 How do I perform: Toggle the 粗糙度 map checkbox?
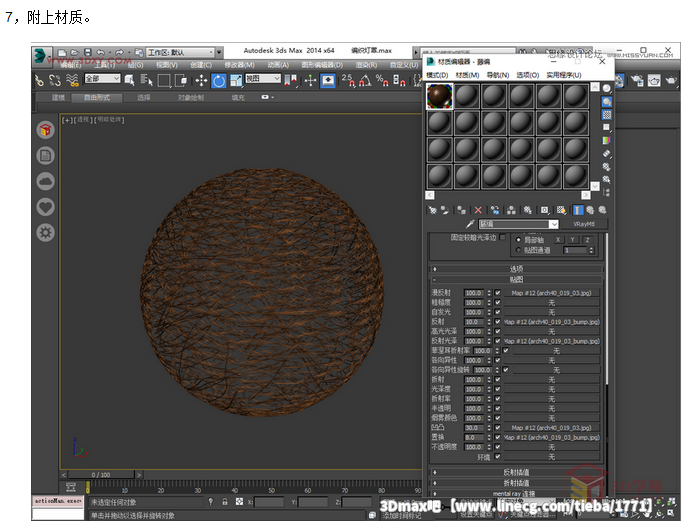click(x=497, y=303)
